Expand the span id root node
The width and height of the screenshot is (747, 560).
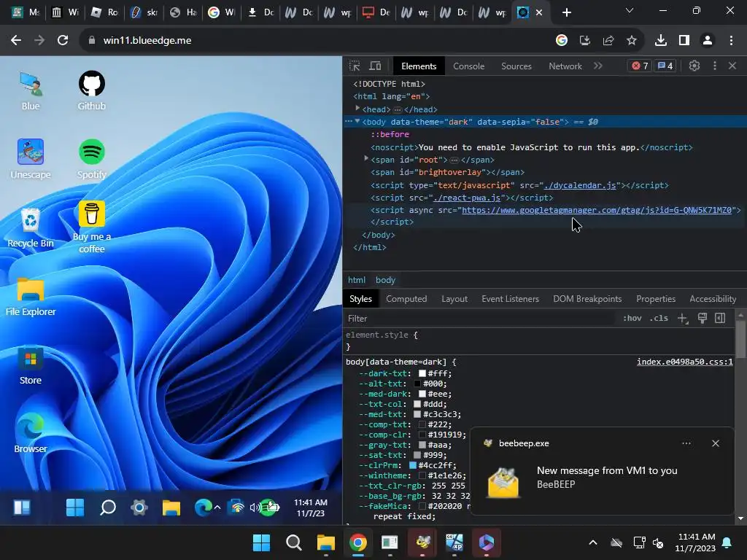(x=366, y=158)
